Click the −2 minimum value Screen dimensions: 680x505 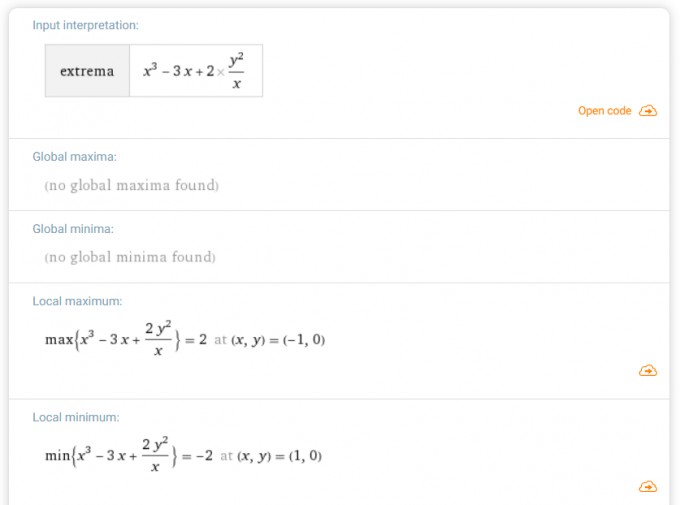204,456
